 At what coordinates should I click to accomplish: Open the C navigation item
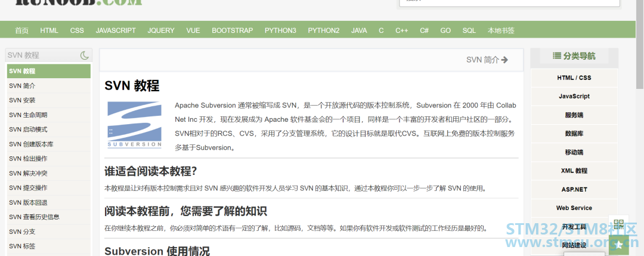[x=381, y=30]
